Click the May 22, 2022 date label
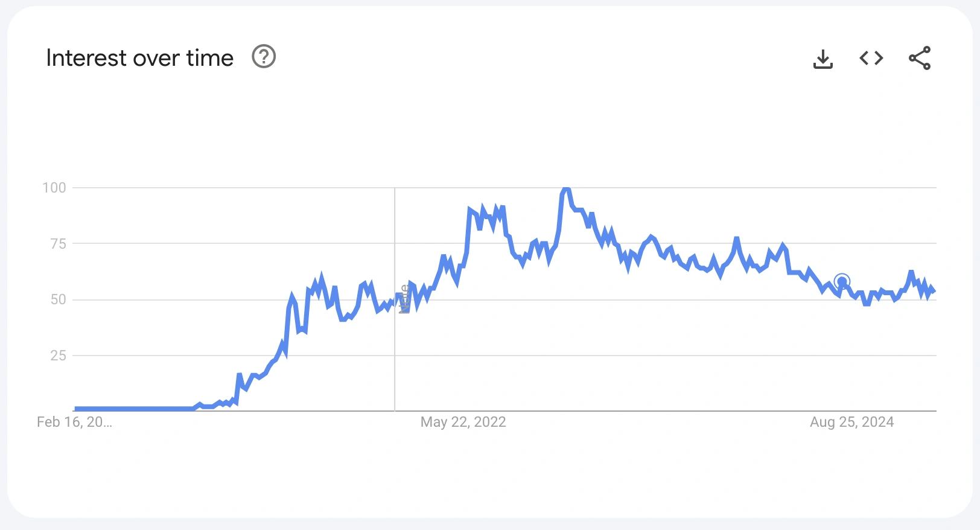980x530 pixels. [463, 422]
